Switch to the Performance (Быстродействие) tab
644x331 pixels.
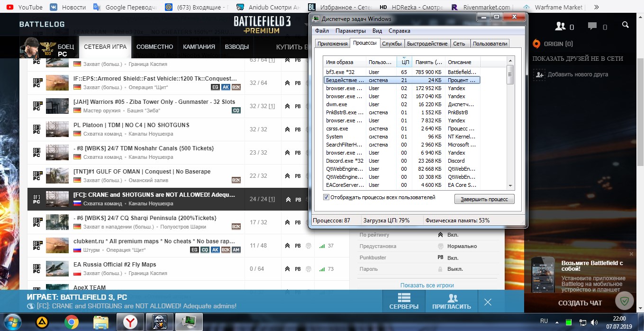[x=427, y=44]
